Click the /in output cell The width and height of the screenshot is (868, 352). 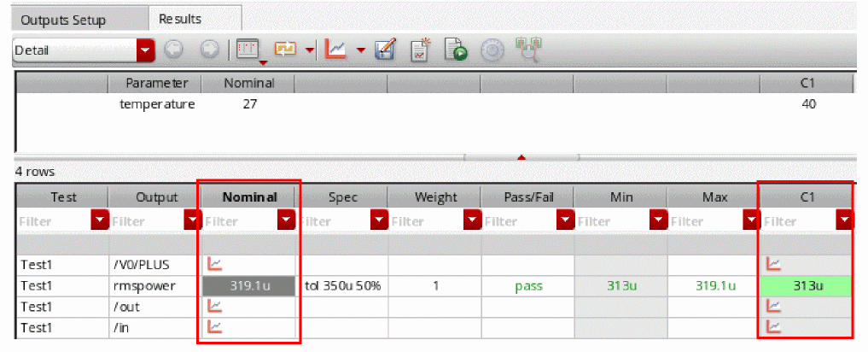point(155,327)
